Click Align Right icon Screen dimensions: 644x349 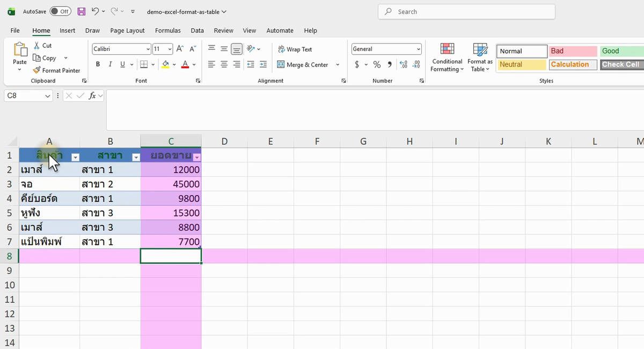click(237, 64)
